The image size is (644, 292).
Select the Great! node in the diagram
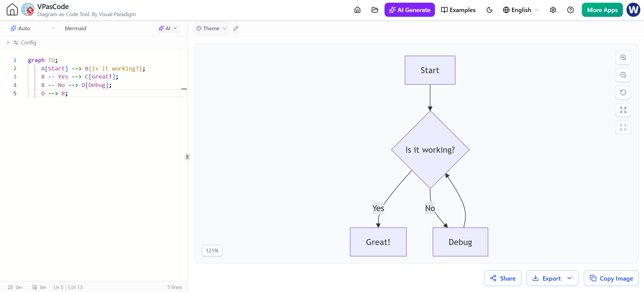pyautogui.click(x=378, y=242)
